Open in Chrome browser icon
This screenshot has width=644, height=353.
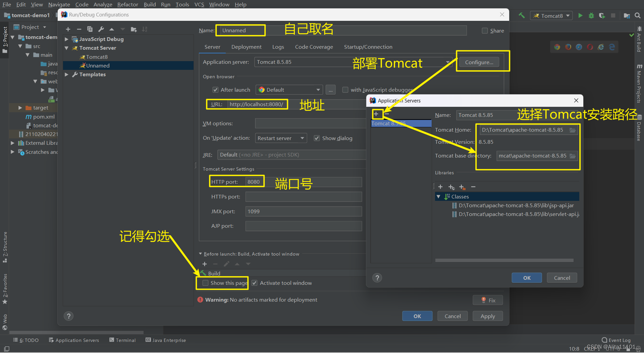tap(557, 47)
